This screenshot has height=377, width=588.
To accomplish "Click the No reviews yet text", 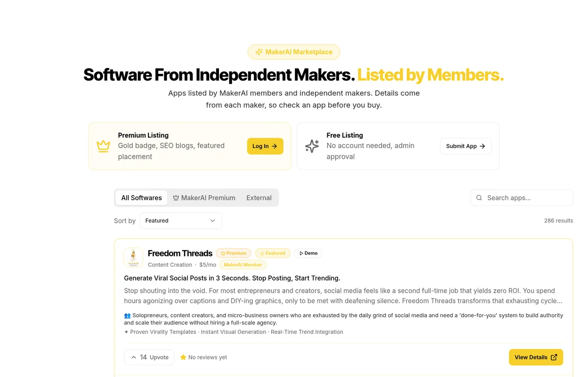I will pos(208,357).
